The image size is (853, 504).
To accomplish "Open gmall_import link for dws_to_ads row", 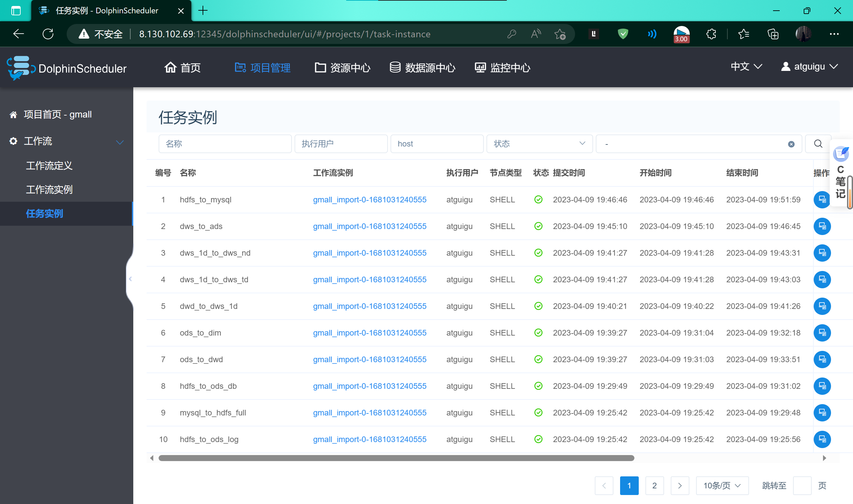I will pos(370,226).
